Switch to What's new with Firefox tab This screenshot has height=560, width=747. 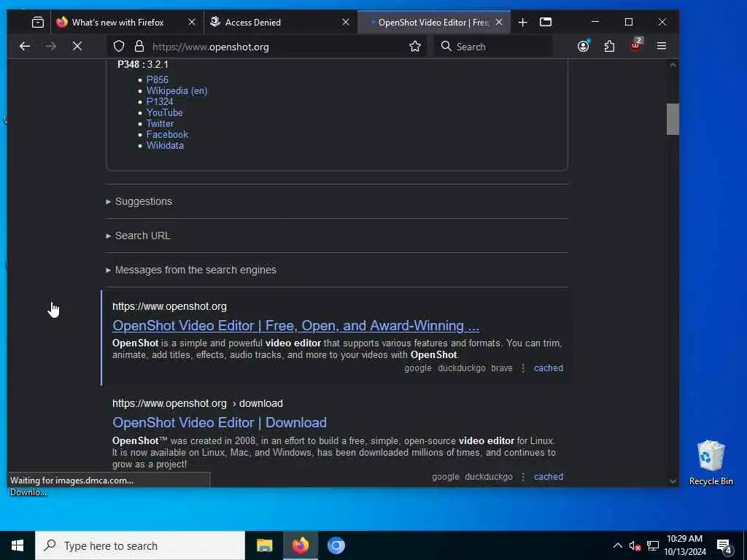pyautogui.click(x=117, y=23)
